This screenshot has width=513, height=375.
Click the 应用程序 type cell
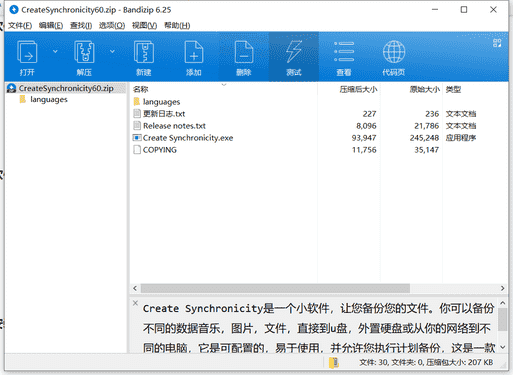[461, 138]
